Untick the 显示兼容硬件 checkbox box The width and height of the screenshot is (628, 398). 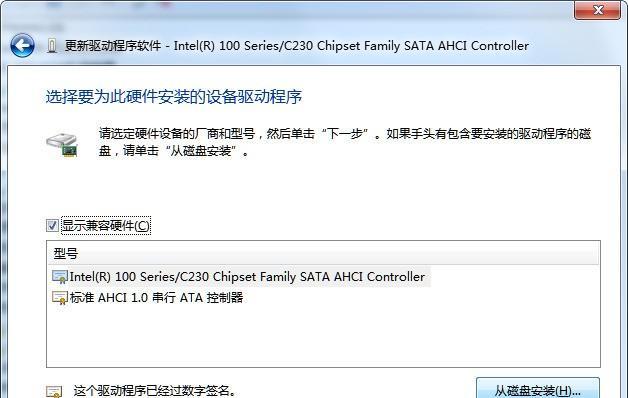pyautogui.click(x=52, y=225)
